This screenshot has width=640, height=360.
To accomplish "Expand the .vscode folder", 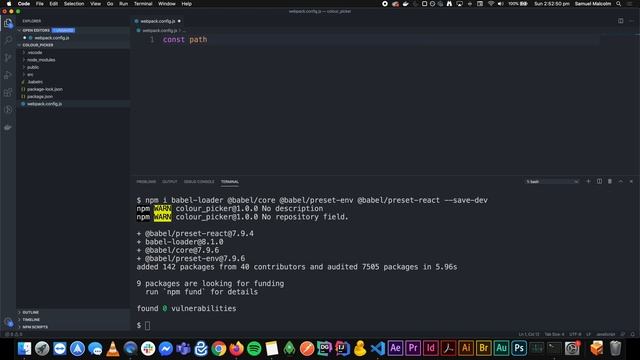I will [x=35, y=52].
